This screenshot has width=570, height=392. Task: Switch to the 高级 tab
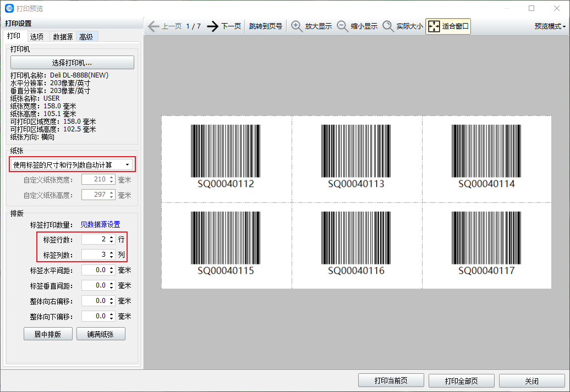86,37
